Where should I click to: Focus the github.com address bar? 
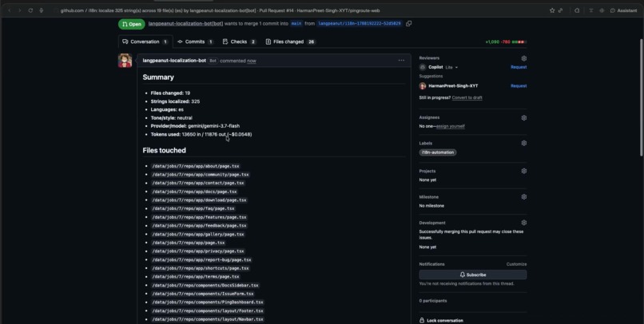220,10
